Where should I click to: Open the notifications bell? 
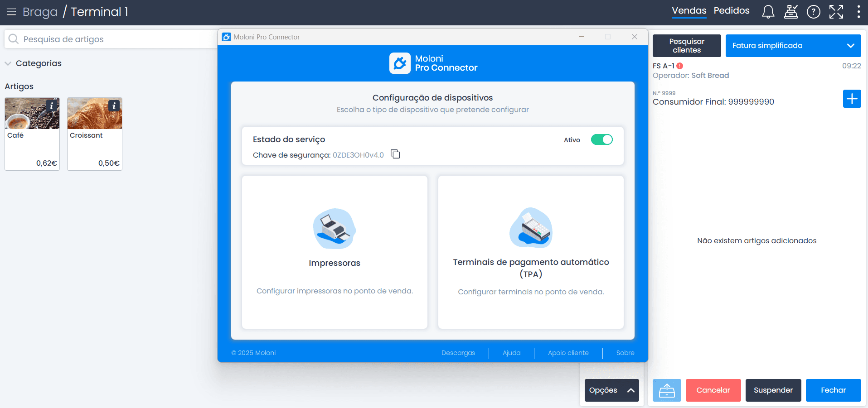768,12
